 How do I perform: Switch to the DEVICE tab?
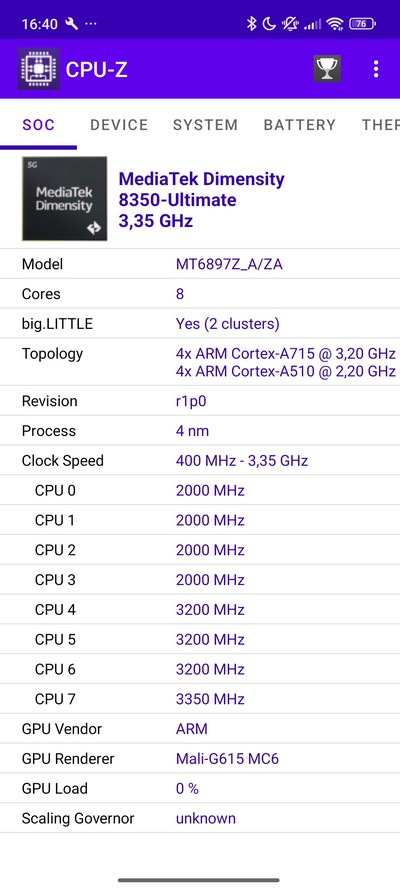tap(119, 125)
